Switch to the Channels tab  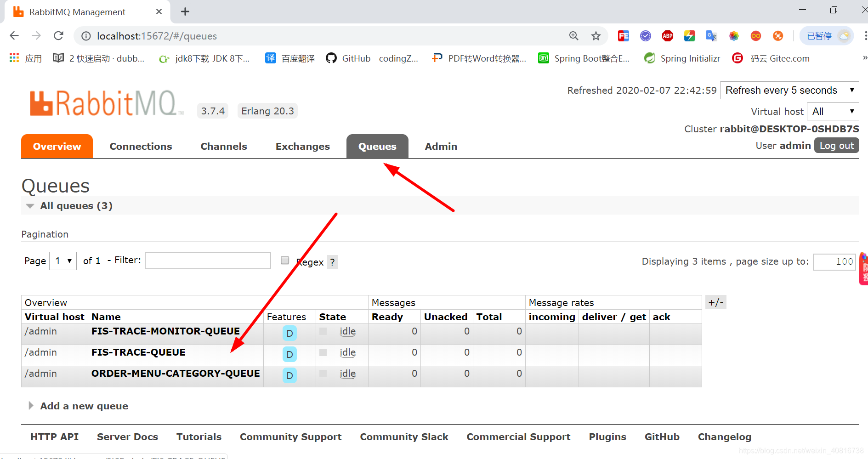click(224, 146)
